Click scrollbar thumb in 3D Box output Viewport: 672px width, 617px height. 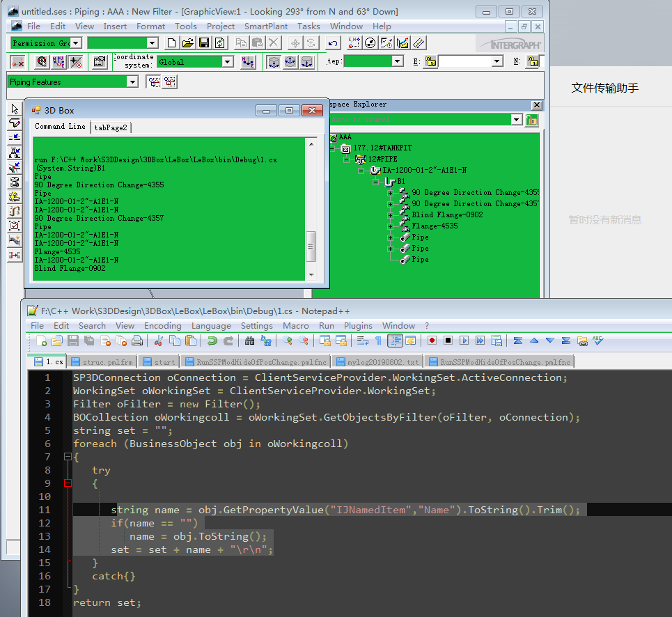311,247
